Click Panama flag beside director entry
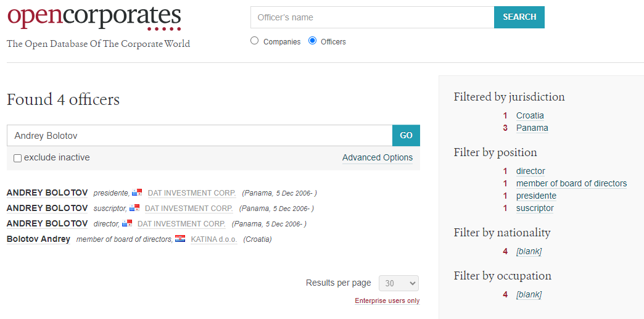 point(127,223)
